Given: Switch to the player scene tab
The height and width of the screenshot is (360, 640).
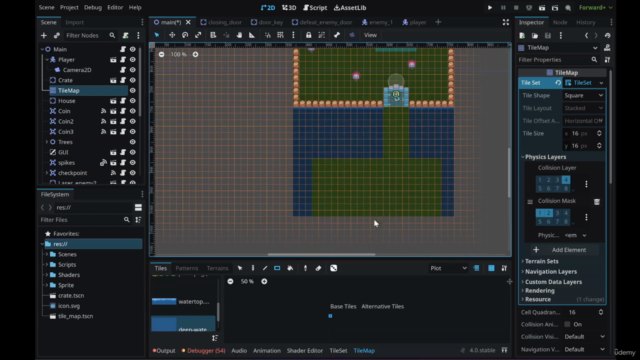Looking at the screenshot, I should pyautogui.click(x=414, y=22).
